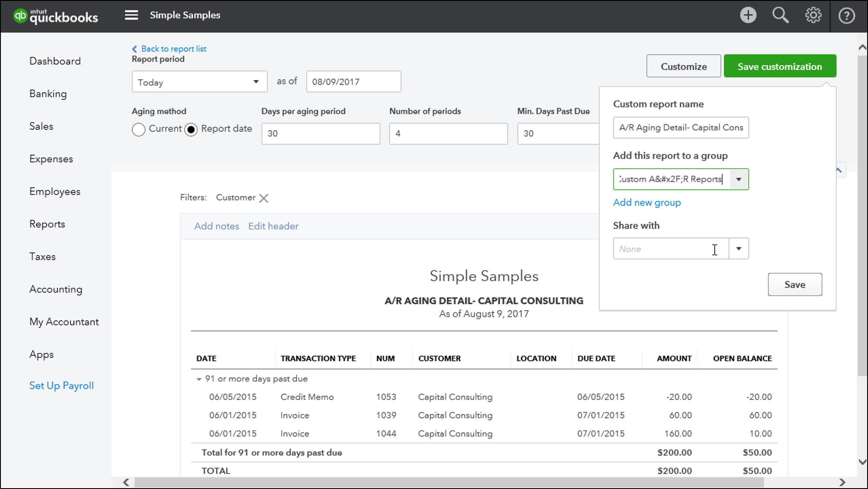Expand the Add this report to a group dropdown
This screenshot has width=868, height=489.
[x=738, y=178]
